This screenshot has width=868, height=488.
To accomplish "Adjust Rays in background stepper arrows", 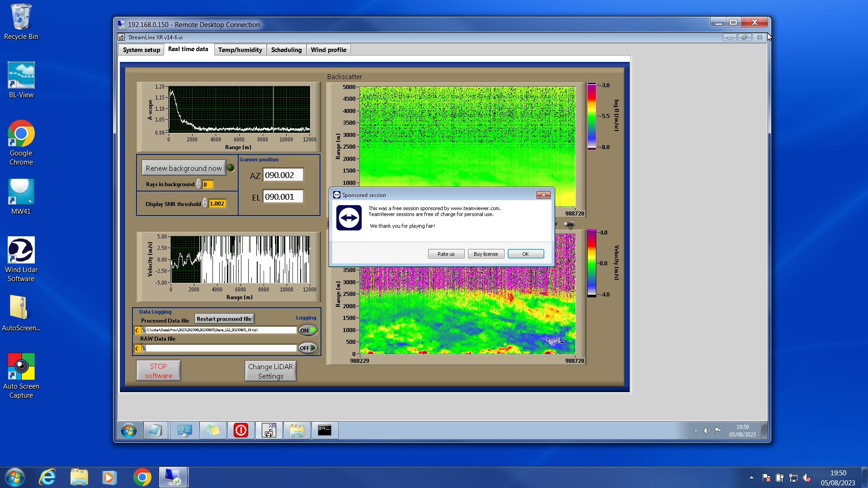I will (198, 184).
